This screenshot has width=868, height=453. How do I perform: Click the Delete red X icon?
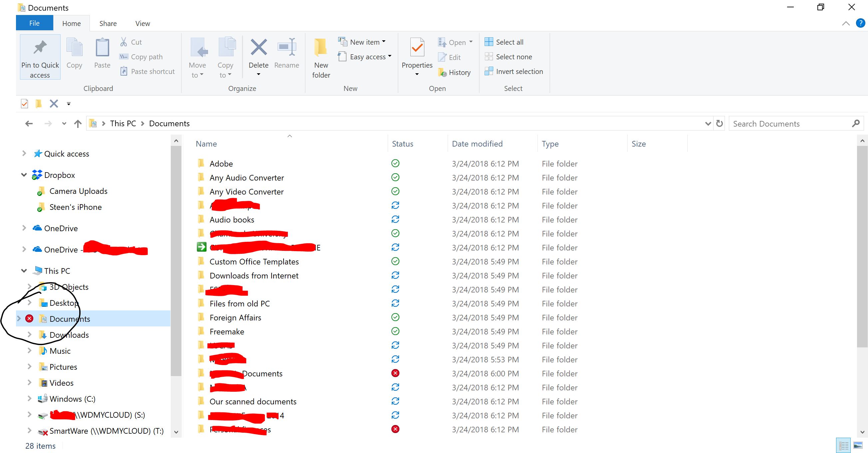point(259,47)
